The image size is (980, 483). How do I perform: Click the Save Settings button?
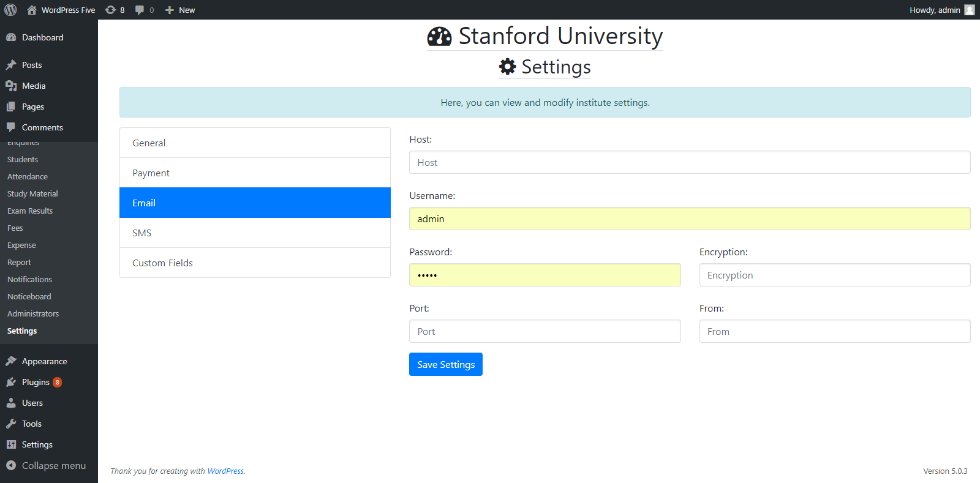(446, 364)
